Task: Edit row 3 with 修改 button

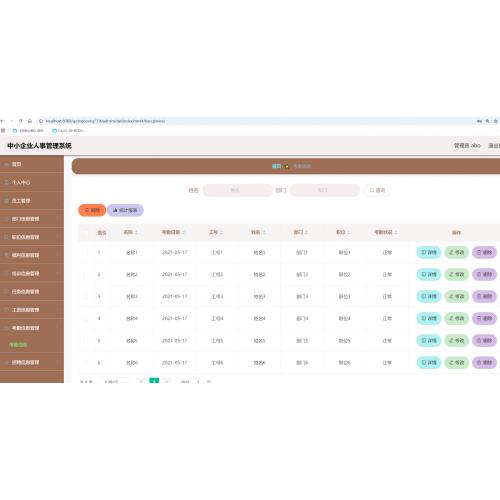Action: (457, 296)
